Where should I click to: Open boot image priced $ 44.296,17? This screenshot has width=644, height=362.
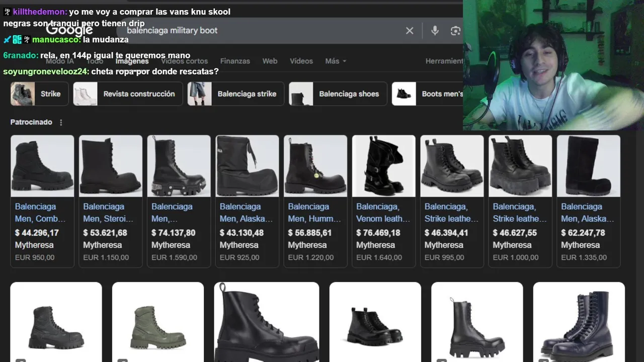tap(42, 166)
